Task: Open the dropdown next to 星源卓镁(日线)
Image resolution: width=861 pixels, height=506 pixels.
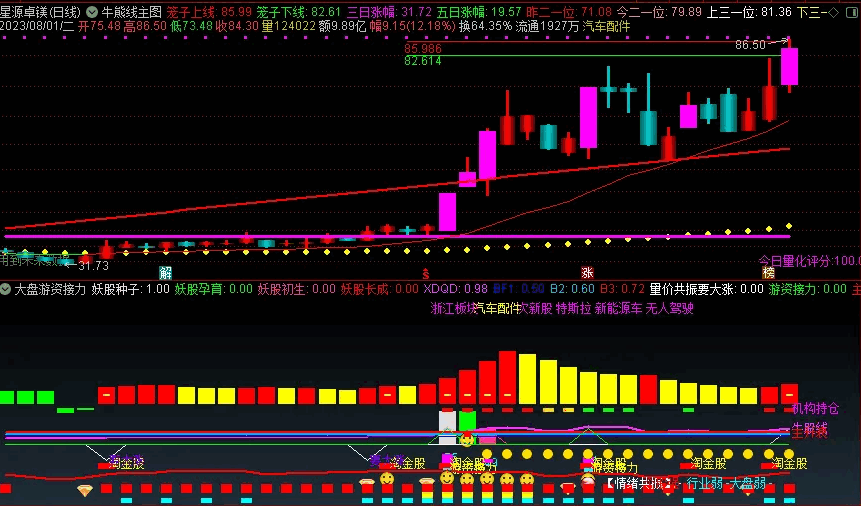Action: pos(92,12)
